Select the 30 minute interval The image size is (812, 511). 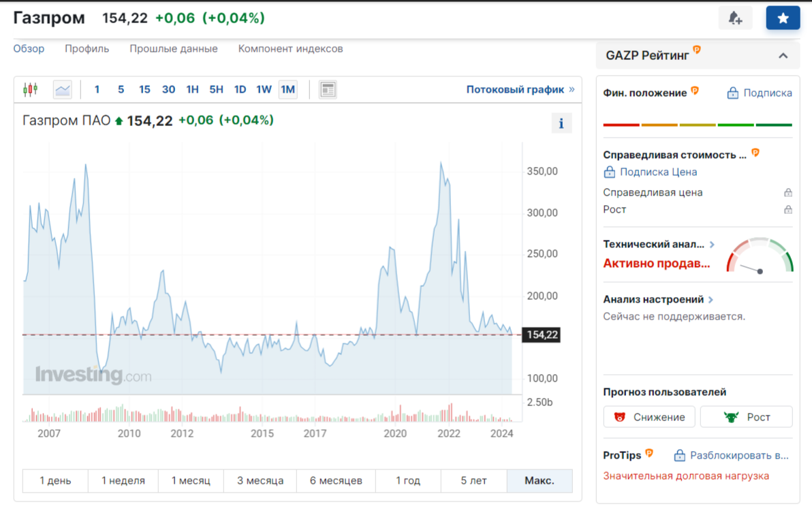[168, 89]
